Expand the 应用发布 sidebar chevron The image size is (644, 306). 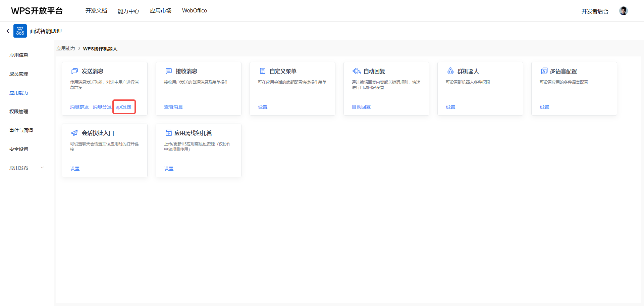(42, 168)
